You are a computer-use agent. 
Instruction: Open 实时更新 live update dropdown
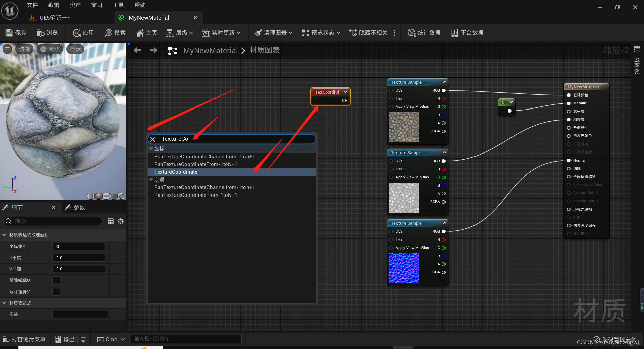(x=221, y=33)
